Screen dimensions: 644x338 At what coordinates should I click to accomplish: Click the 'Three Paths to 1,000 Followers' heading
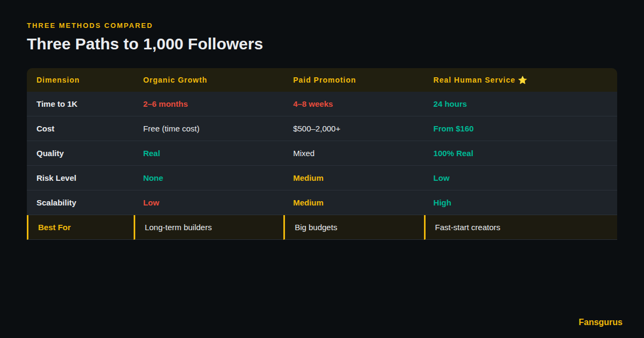tap(145, 44)
